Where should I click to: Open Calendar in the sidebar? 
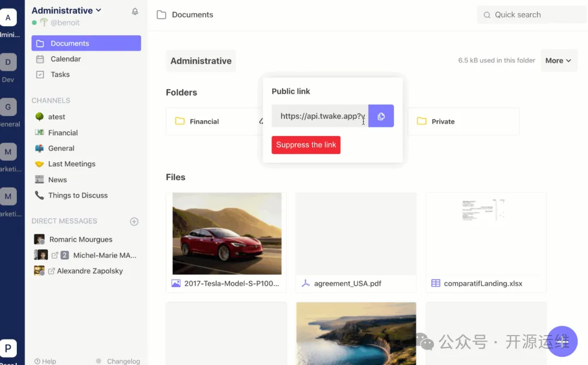(x=65, y=59)
